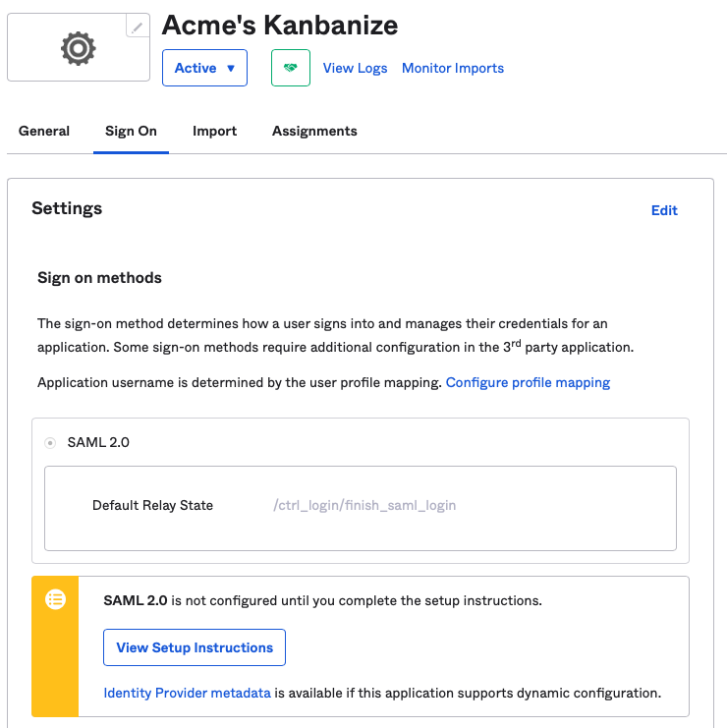
Task: Open Configure profile mapping link
Action: (x=528, y=382)
